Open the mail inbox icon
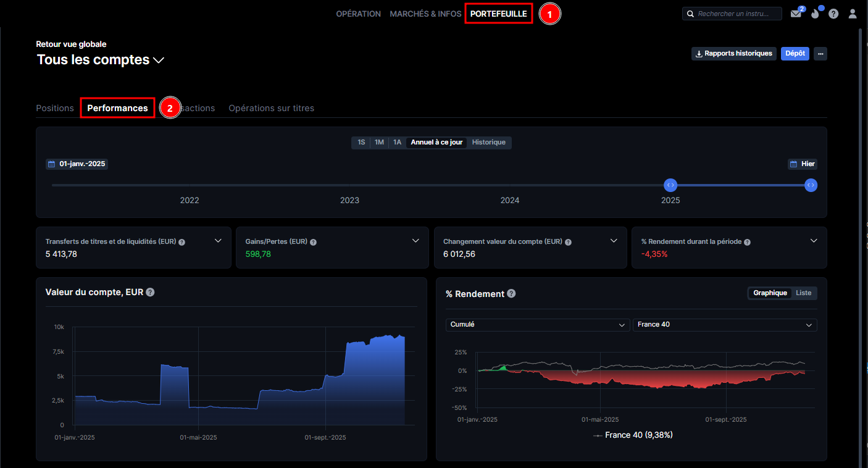Image resolution: width=868 pixels, height=468 pixels. 796,14
